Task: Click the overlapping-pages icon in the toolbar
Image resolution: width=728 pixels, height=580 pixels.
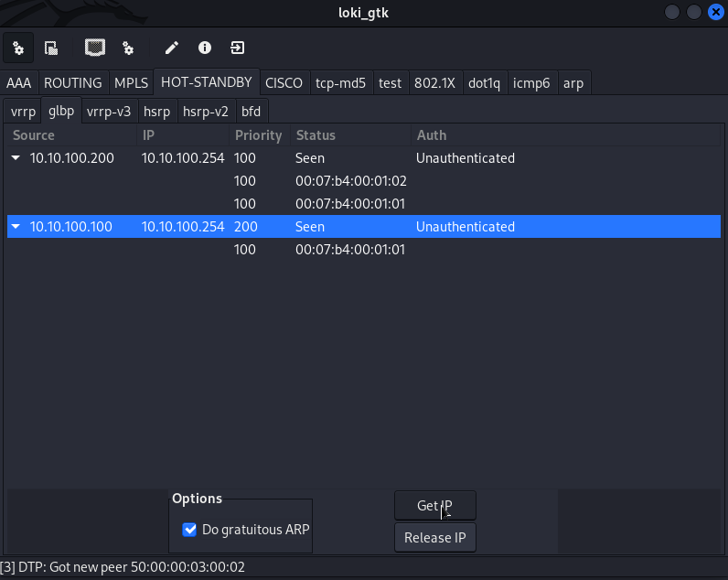Action: (52, 48)
